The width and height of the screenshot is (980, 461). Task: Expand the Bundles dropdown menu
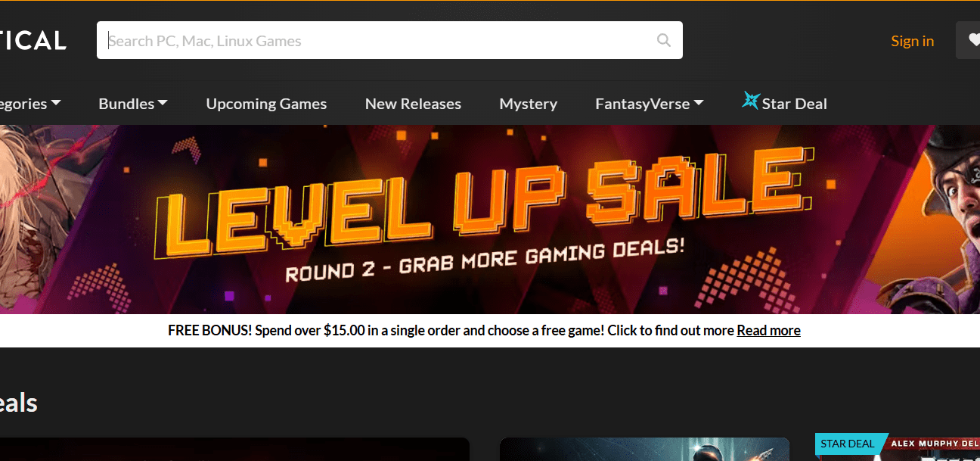(133, 104)
